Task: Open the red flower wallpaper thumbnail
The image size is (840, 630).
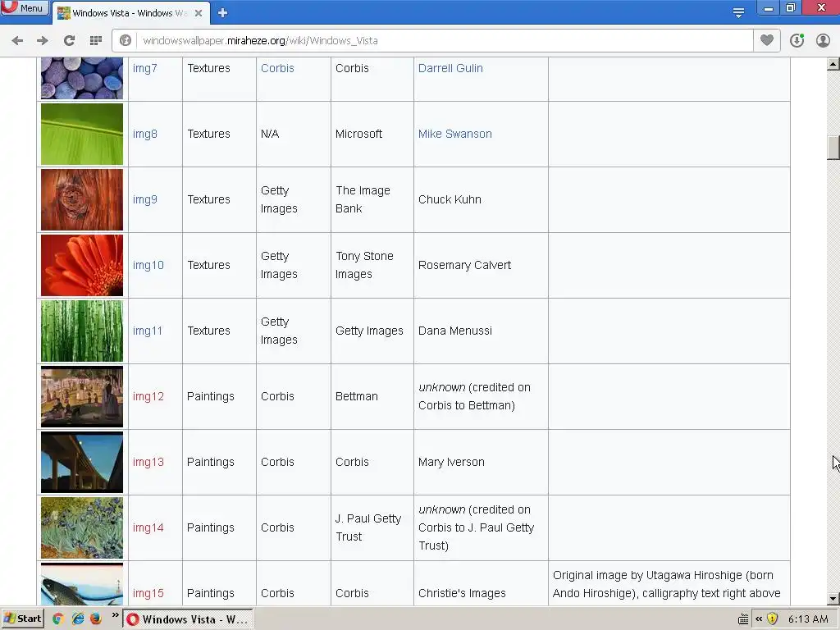Action: (82, 265)
